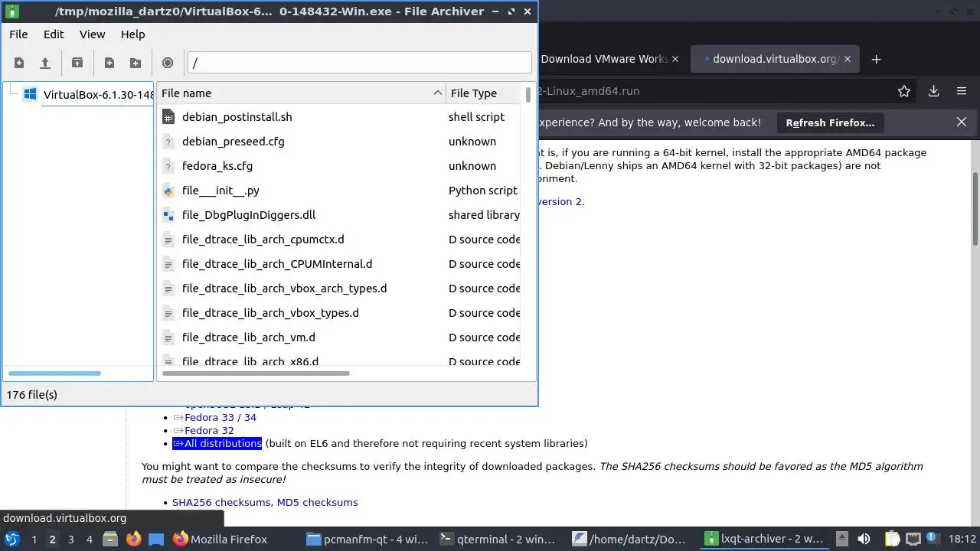Switch to virtual desktop 4 in the panel

pyautogui.click(x=90, y=539)
